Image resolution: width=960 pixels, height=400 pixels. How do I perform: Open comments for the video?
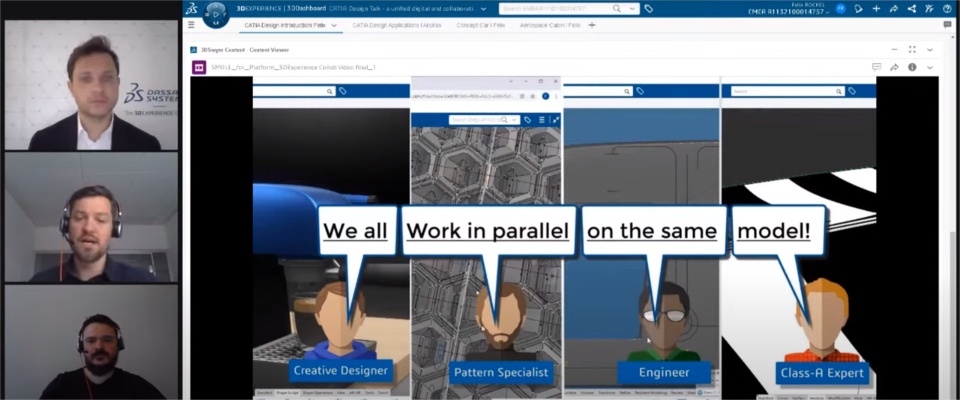[x=876, y=67]
